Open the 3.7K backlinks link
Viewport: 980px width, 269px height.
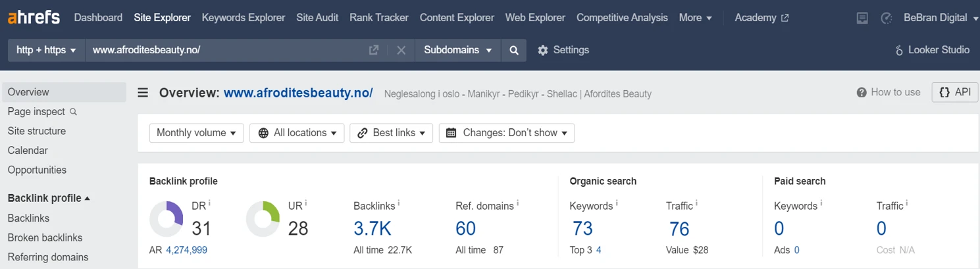pos(373,228)
